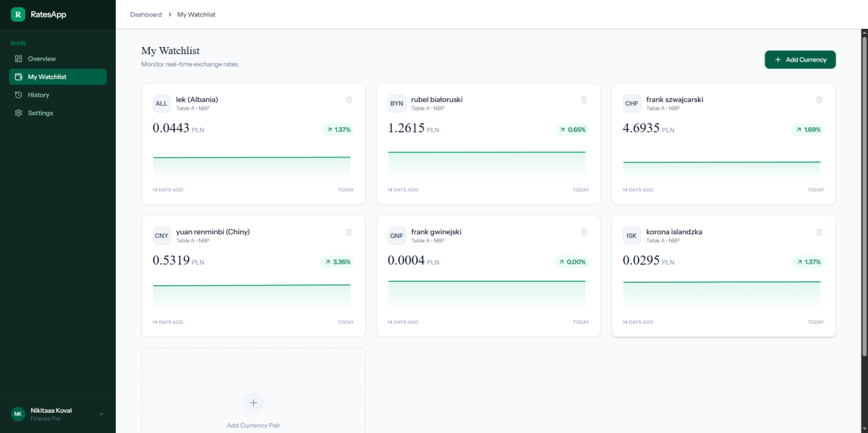
Task: Navigate to Dashboard breadcrumb link
Action: coord(145,14)
